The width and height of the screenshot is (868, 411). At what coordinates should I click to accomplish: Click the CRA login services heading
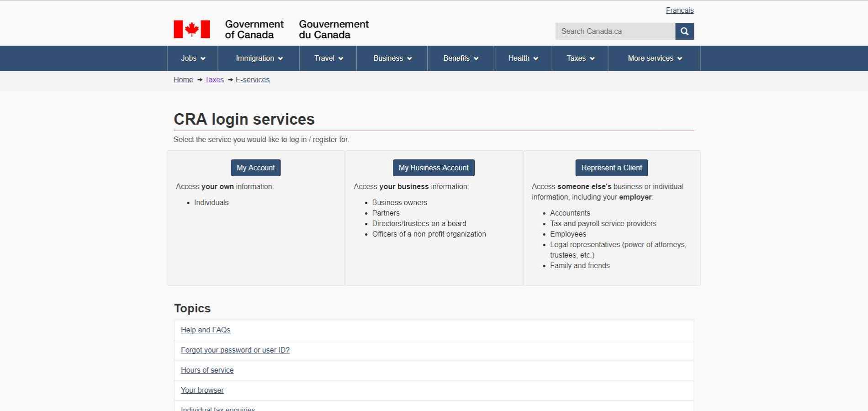244,119
